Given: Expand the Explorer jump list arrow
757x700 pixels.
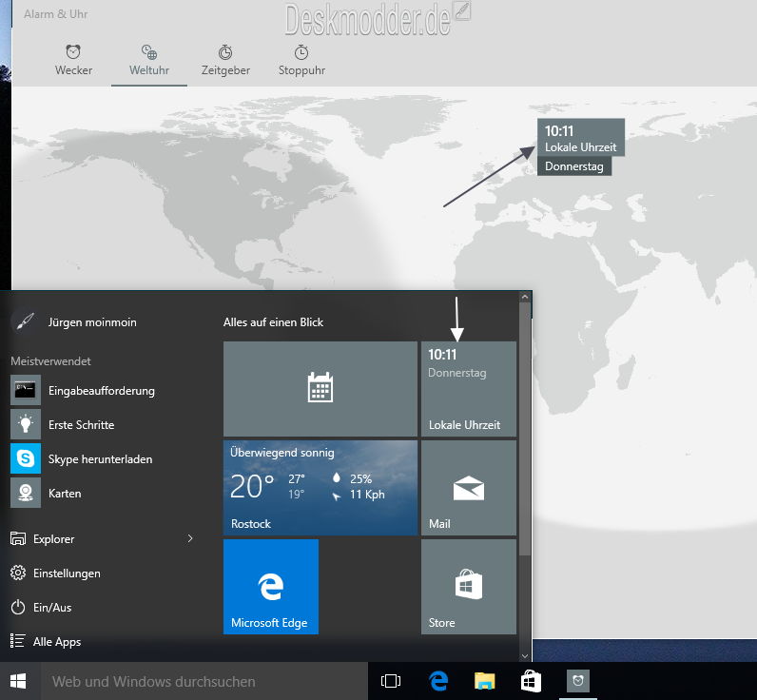Looking at the screenshot, I should coord(191,538).
